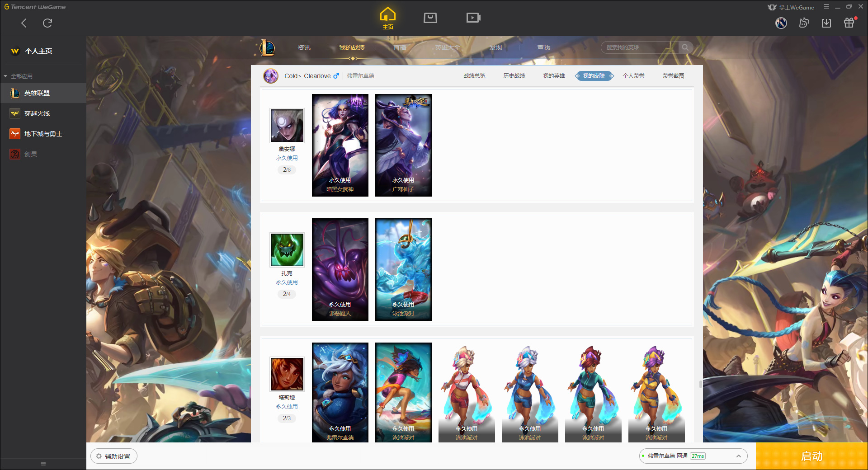Click the Tencent WeGame logo
868x470 pixels.
pos(35,7)
